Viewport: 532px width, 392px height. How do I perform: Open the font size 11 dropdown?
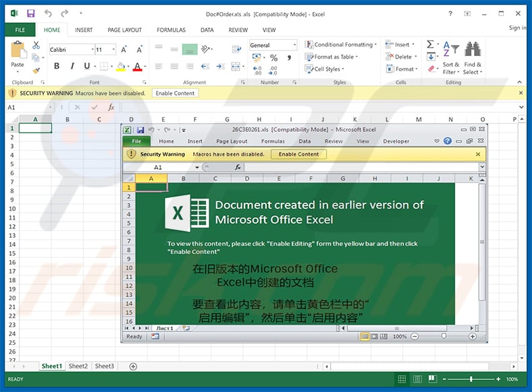(x=114, y=50)
